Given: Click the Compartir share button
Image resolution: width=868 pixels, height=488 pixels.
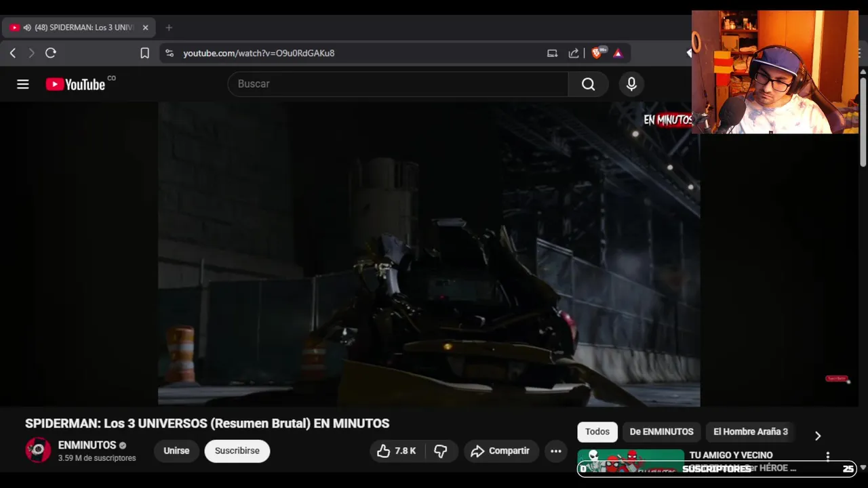Looking at the screenshot, I should coord(500,451).
